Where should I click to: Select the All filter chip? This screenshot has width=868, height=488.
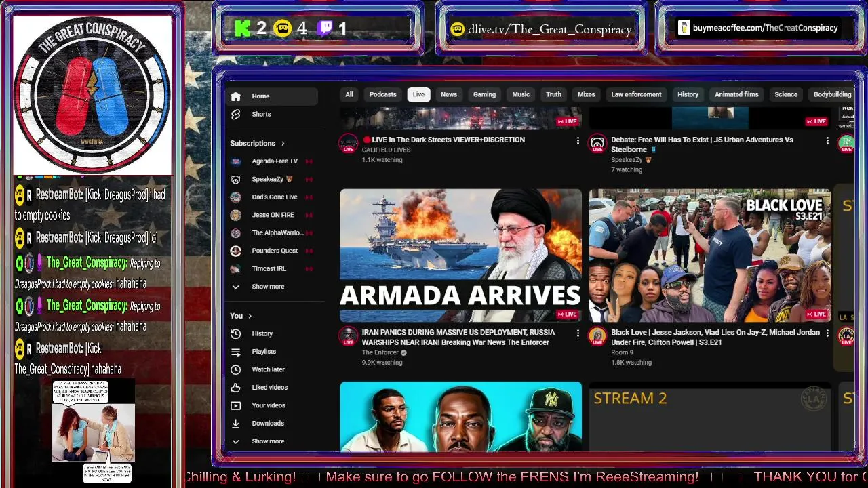349,94
